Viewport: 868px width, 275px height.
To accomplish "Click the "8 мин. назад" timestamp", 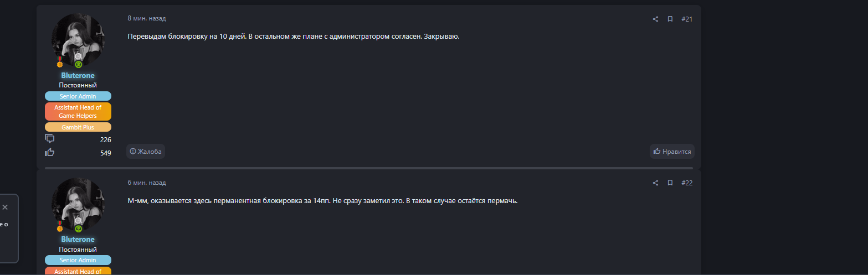I will [x=147, y=19].
